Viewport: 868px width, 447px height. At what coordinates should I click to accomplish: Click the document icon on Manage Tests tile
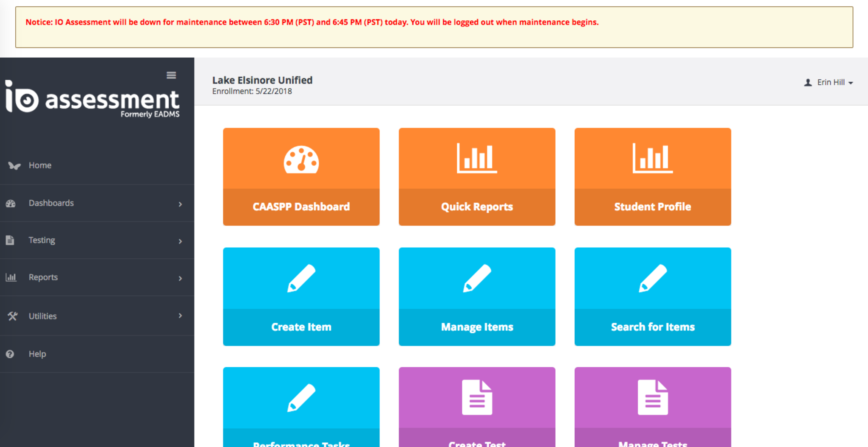pyautogui.click(x=652, y=397)
